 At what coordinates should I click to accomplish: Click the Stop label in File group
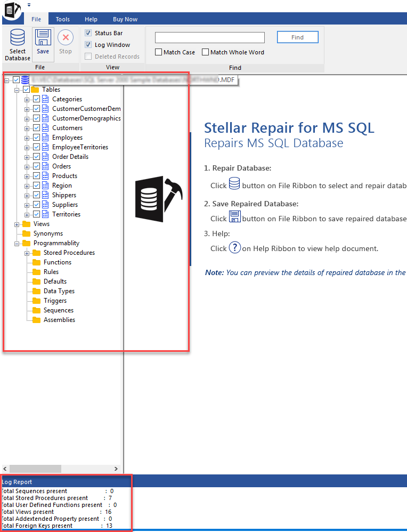(66, 51)
